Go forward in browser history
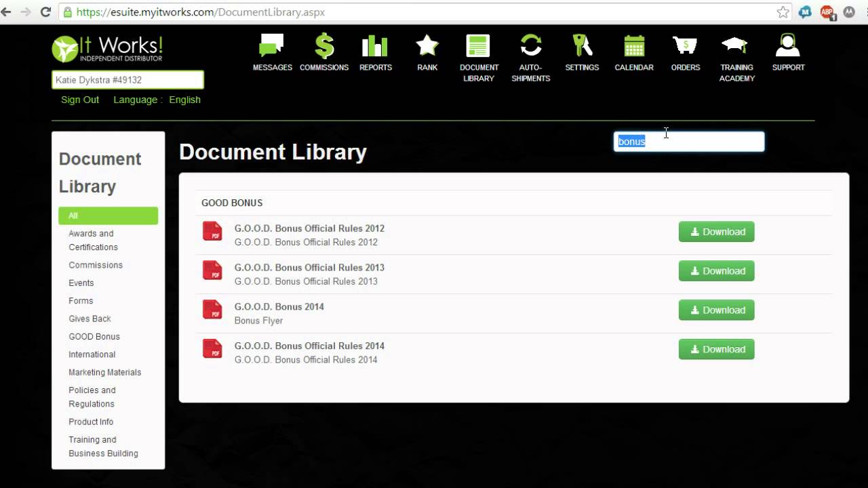 click(x=26, y=12)
